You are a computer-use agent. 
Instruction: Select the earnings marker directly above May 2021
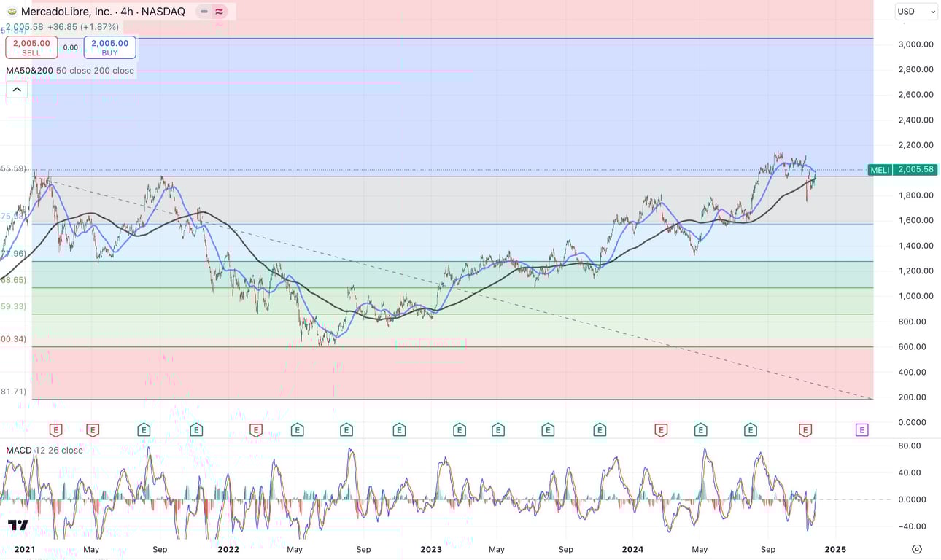coord(93,430)
